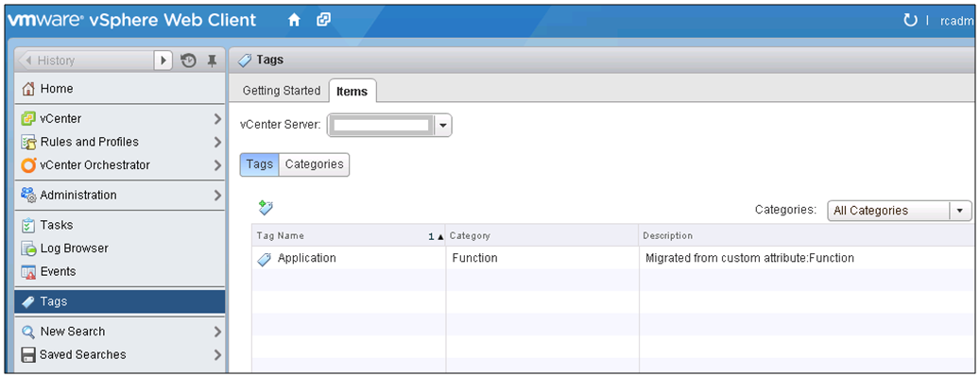Click the Log Browser icon
Viewport: 980px width, 377px height.
[28, 248]
